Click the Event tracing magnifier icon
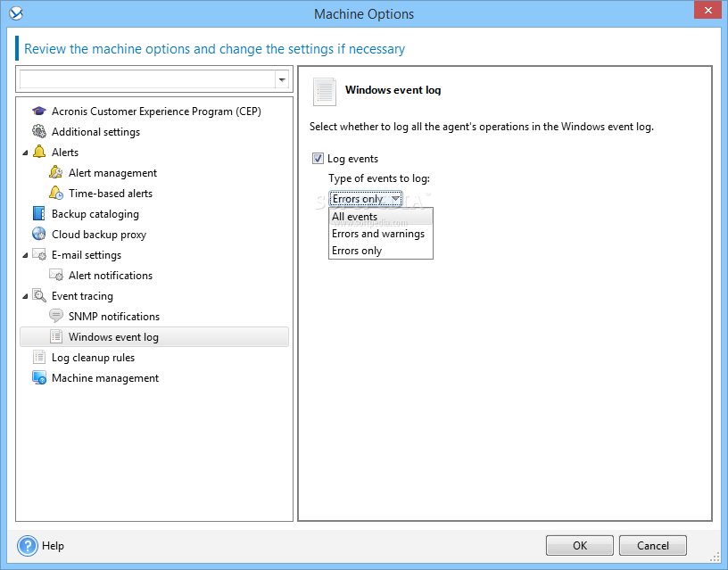The image size is (728, 570). (x=39, y=295)
